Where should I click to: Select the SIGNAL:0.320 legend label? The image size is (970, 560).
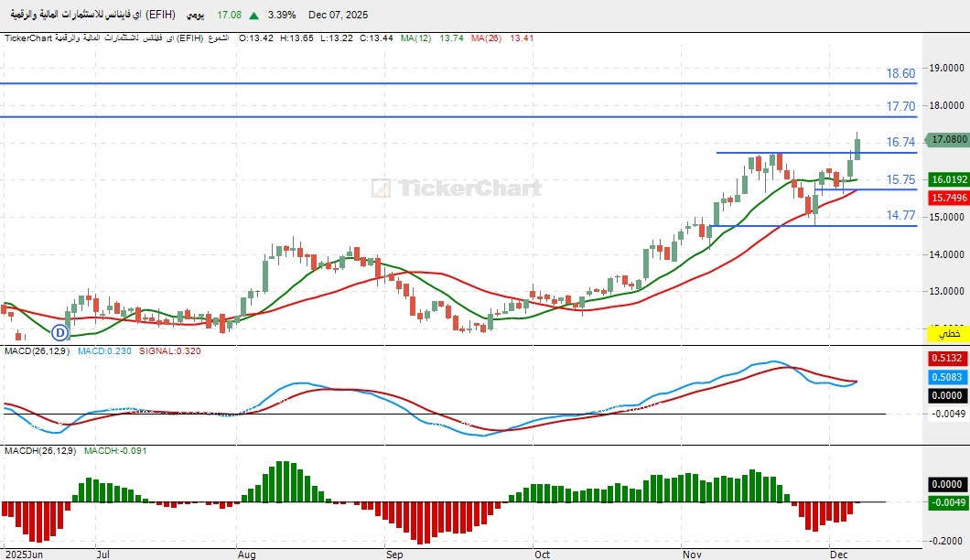pyautogui.click(x=169, y=350)
